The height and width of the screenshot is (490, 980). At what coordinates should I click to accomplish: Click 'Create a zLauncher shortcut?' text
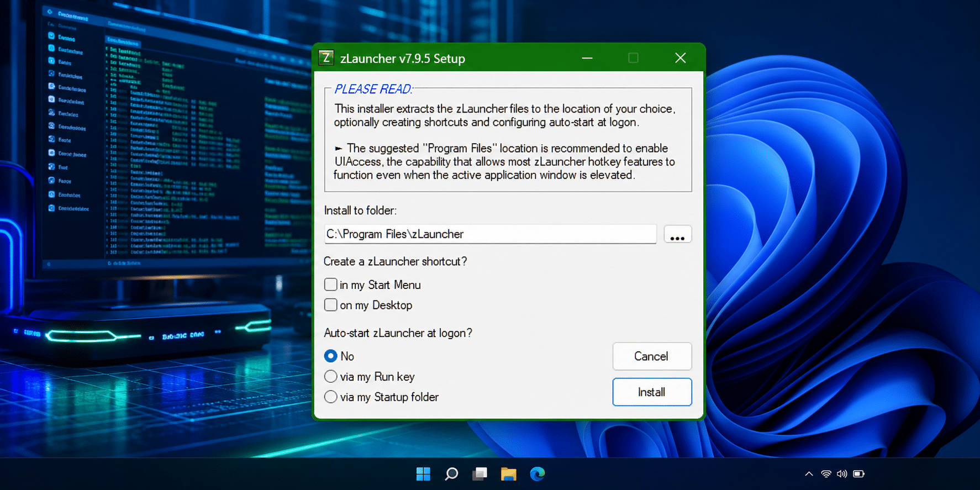click(396, 261)
